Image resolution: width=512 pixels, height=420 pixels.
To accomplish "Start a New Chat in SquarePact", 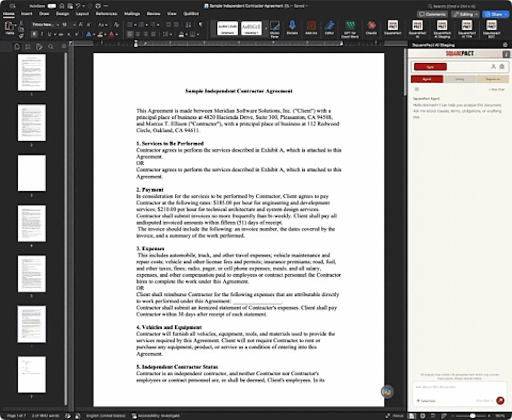I will point(496,89).
